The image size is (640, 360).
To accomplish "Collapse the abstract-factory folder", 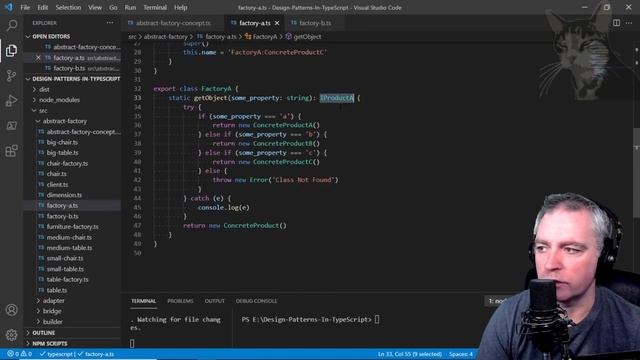I will [x=72, y=121].
